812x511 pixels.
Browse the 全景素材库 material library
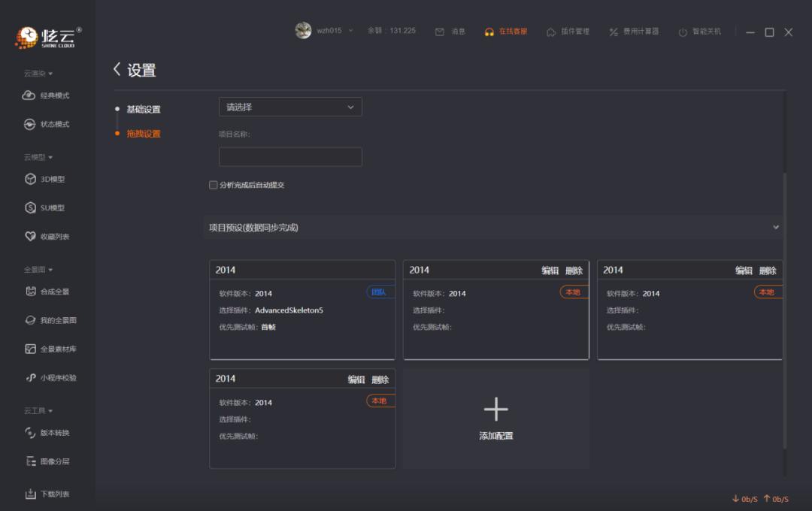point(51,349)
